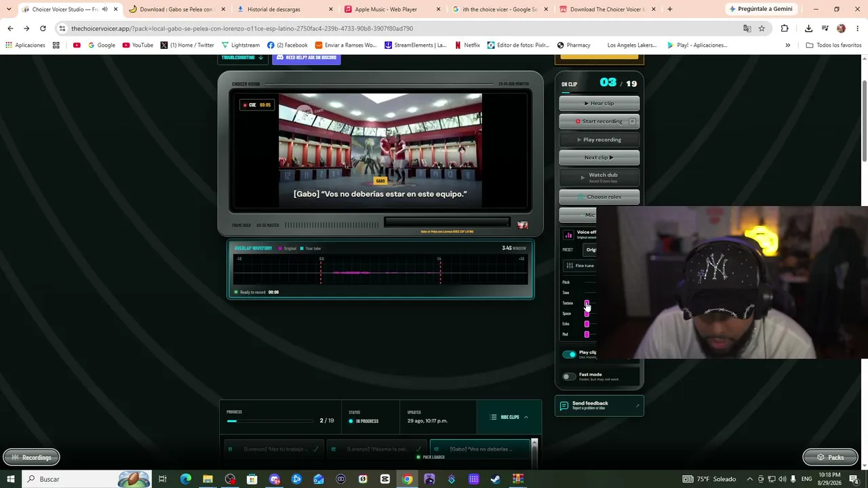868x488 pixels.
Task: Open the Windows Start menu
Action: (x=11, y=479)
